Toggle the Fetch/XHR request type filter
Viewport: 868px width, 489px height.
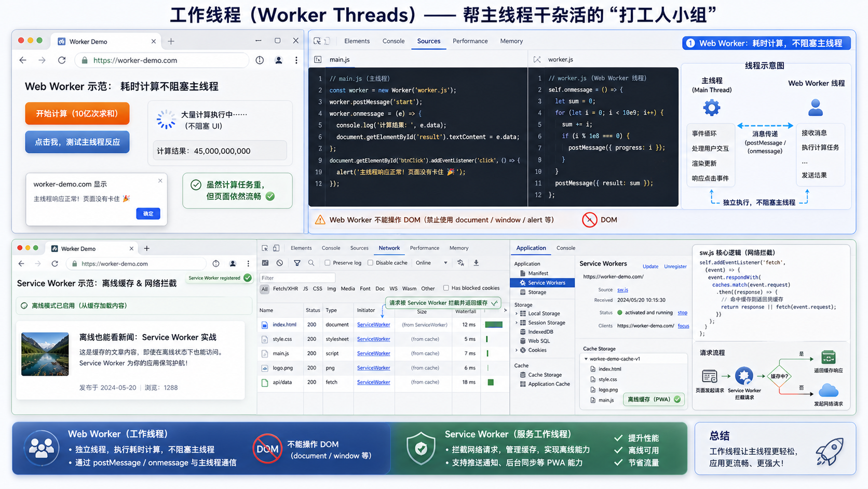pyautogui.click(x=286, y=289)
